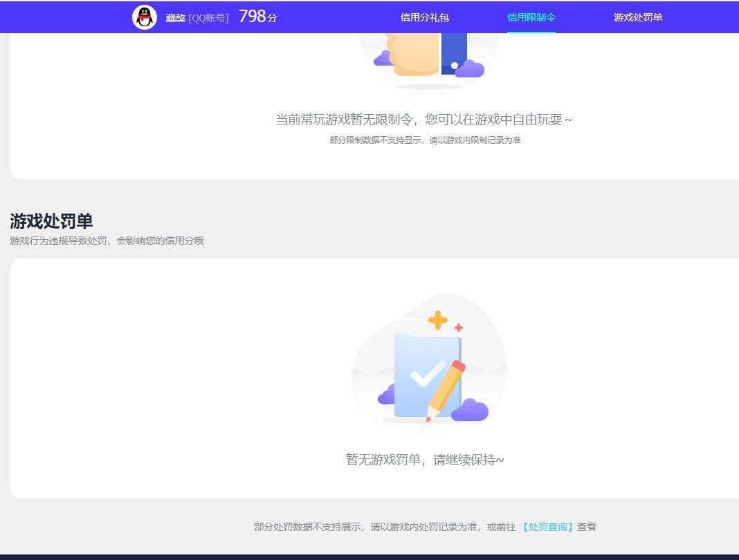Select the 信用限制令 tab
Viewport: 739px width, 560px height.
pos(531,17)
